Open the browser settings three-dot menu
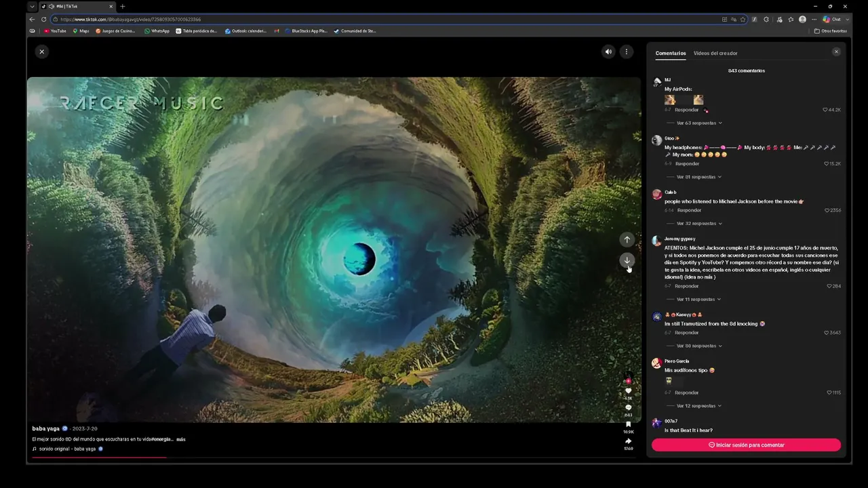Image resolution: width=868 pixels, height=488 pixels. 814,19
